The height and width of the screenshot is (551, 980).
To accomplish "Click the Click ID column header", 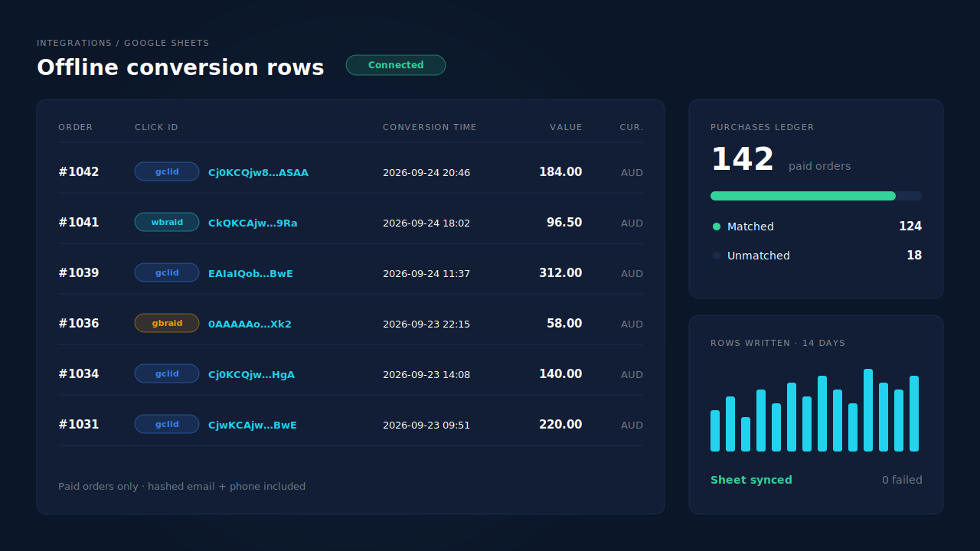I will pyautogui.click(x=156, y=128).
